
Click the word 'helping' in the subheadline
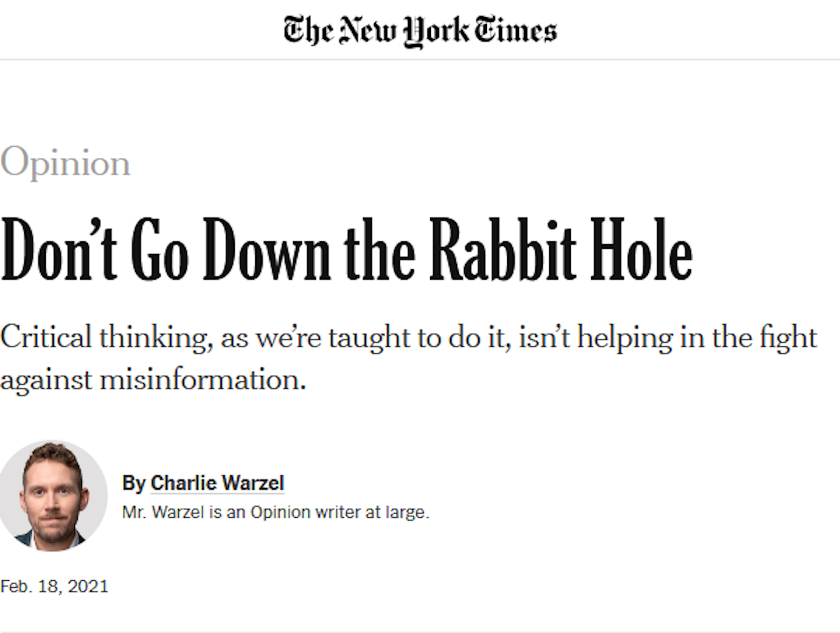coord(625,337)
